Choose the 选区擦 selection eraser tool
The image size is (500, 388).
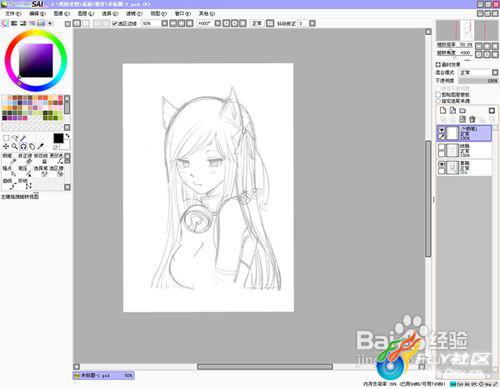[56, 171]
